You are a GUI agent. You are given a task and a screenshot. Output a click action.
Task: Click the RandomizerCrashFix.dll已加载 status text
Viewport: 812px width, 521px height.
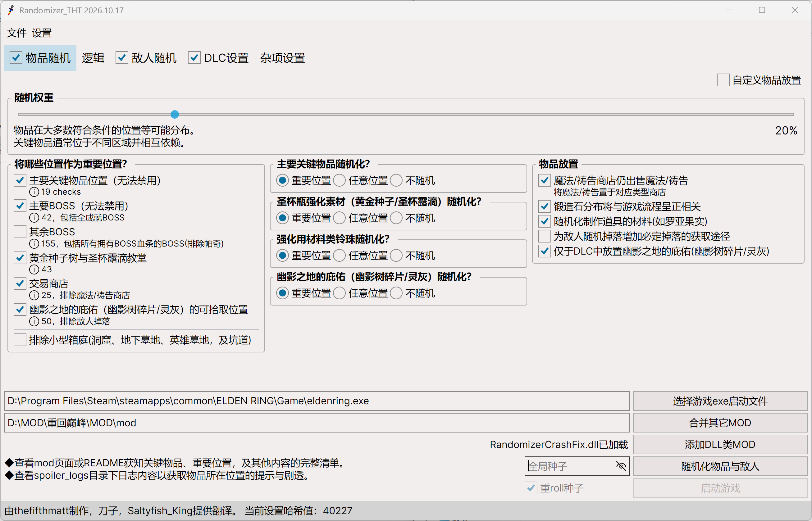[x=559, y=445]
